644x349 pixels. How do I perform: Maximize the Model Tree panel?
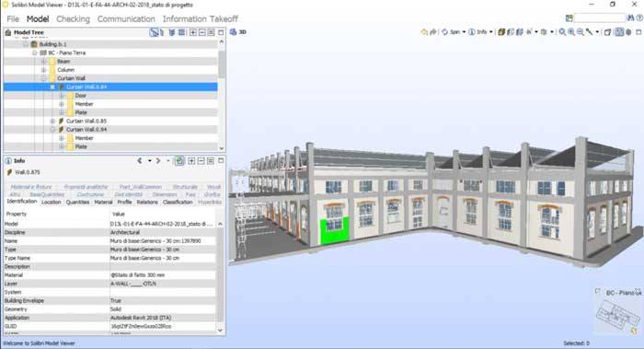coord(221,32)
